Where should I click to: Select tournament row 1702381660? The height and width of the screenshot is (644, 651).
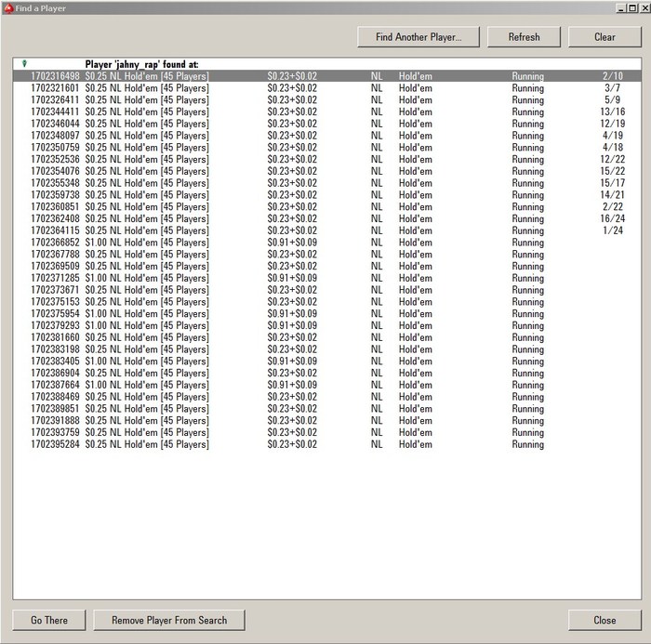pyautogui.click(x=327, y=337)
